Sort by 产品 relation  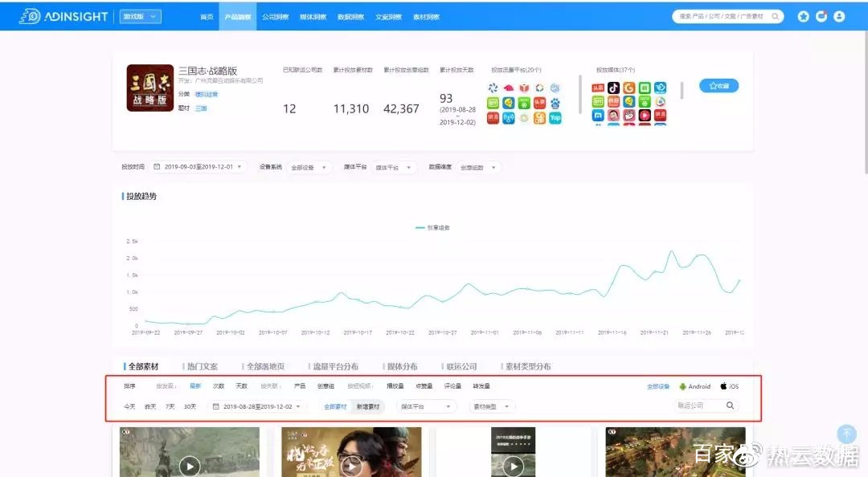300,386
